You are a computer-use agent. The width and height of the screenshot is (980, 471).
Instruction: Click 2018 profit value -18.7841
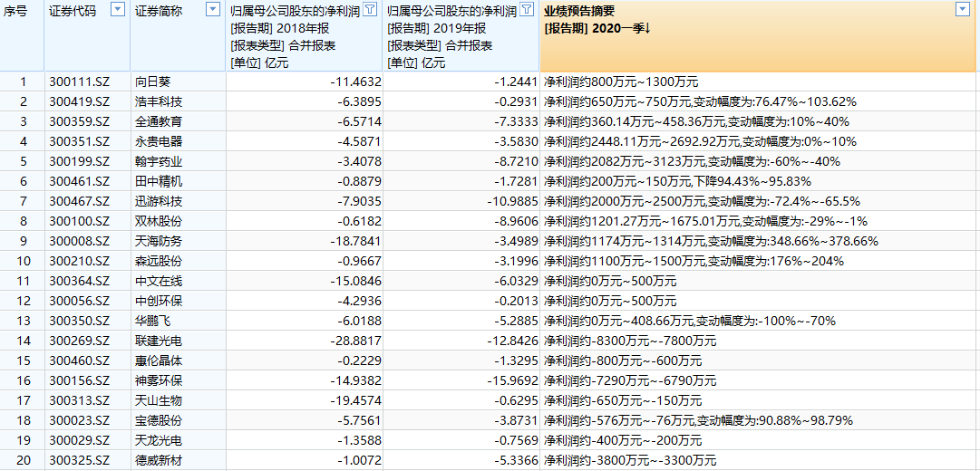(x=355, y=241)
